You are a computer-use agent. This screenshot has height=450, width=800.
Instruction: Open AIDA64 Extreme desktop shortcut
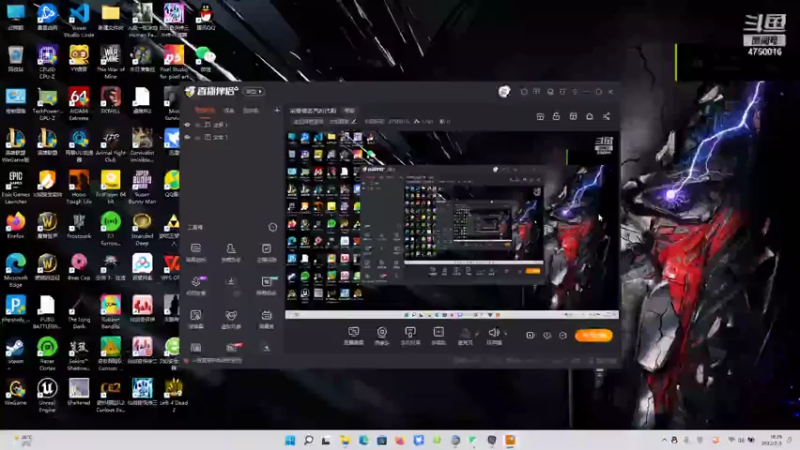pos(79,104)
